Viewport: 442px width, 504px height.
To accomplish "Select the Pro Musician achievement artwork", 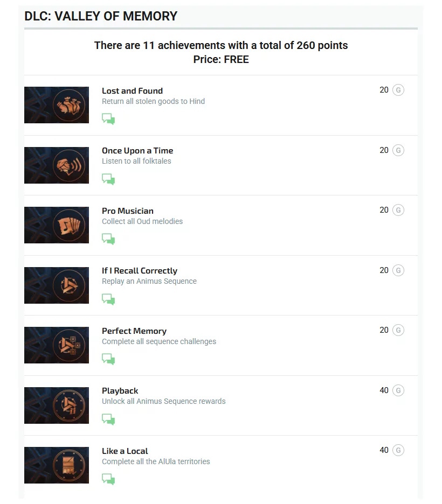I will tap(56, 225).
